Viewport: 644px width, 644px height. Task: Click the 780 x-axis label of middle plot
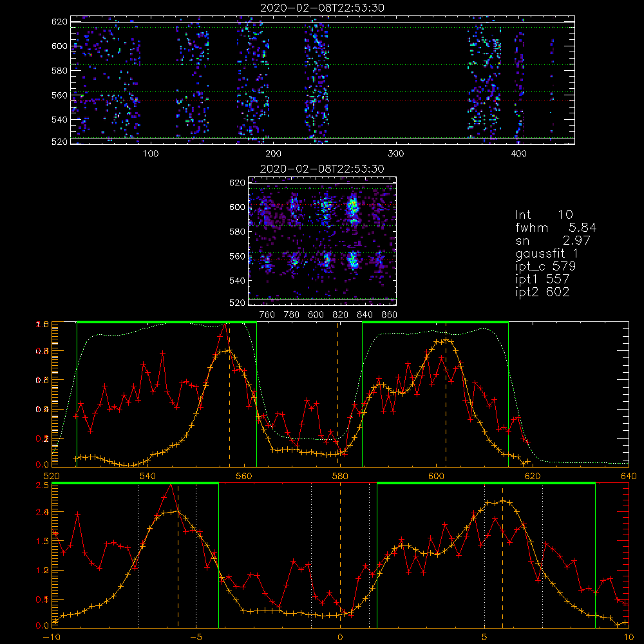(292, 315)
